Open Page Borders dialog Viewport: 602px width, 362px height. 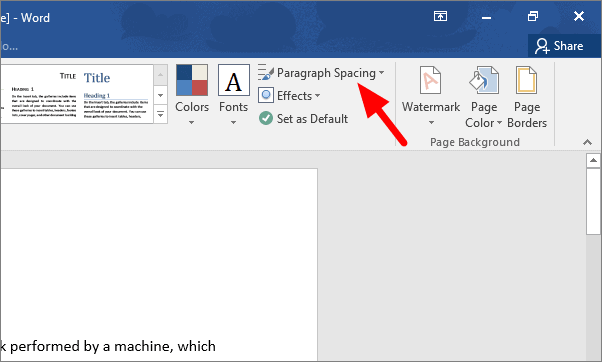527,97
